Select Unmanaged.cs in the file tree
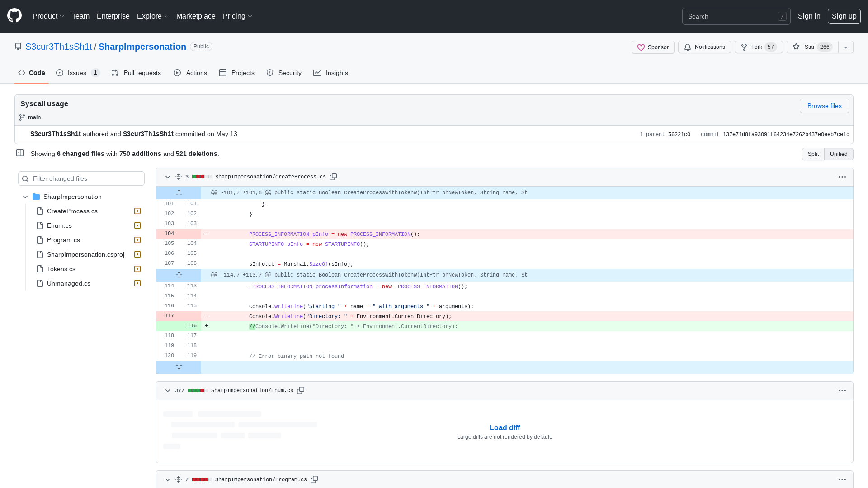The width and height of the screenshot is (868, 488). pos(69,283)
